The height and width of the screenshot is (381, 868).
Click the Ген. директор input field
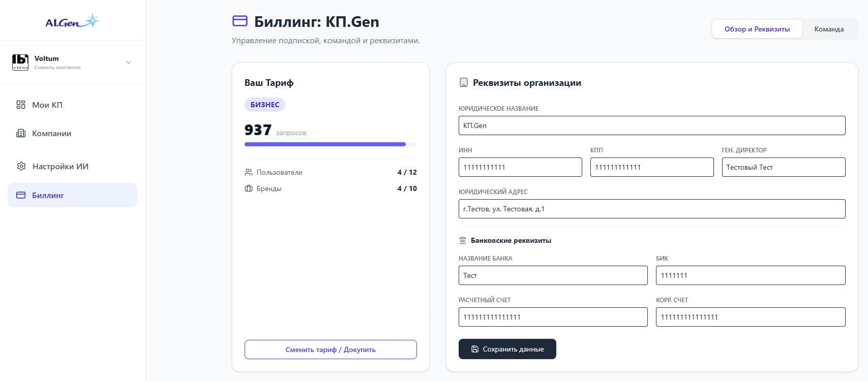[x=784, y=167]
